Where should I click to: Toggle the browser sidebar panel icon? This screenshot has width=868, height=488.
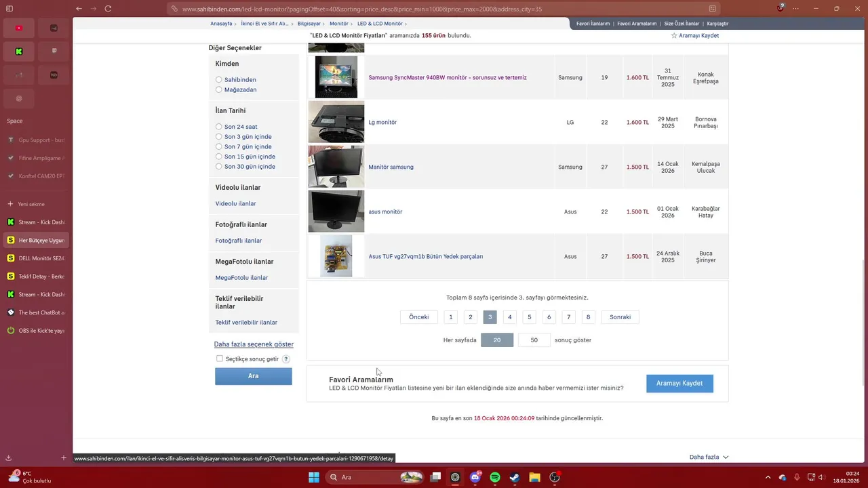[x=9, y=9]
